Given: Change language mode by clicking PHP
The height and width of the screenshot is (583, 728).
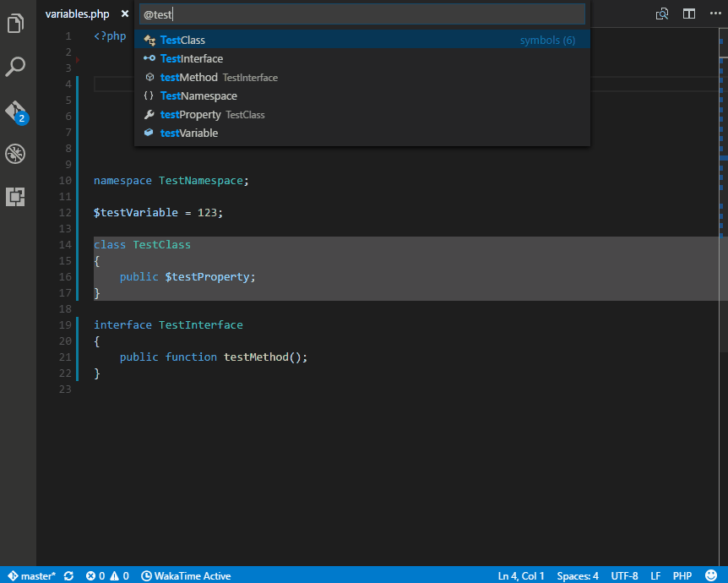Looking at the screenshot, I should tap(682, 575).
